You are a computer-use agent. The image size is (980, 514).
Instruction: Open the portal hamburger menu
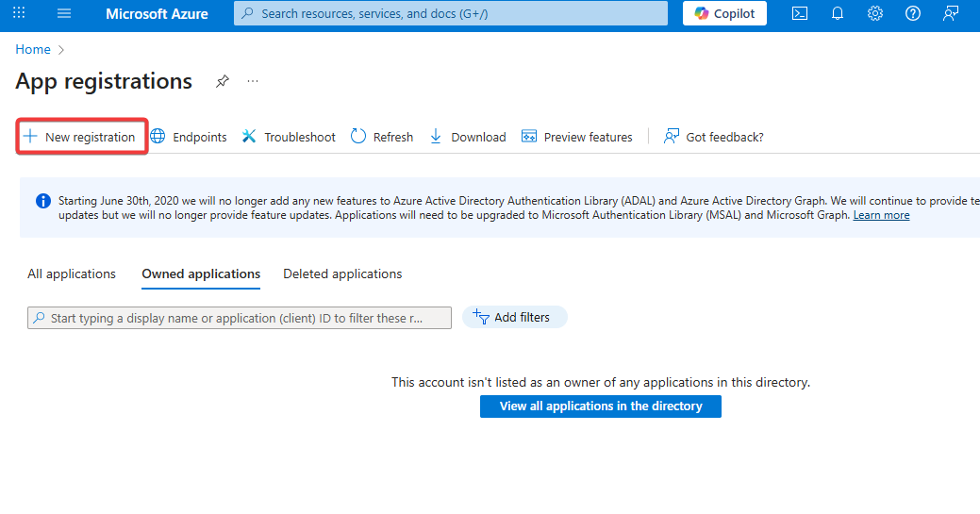[64, 13]
